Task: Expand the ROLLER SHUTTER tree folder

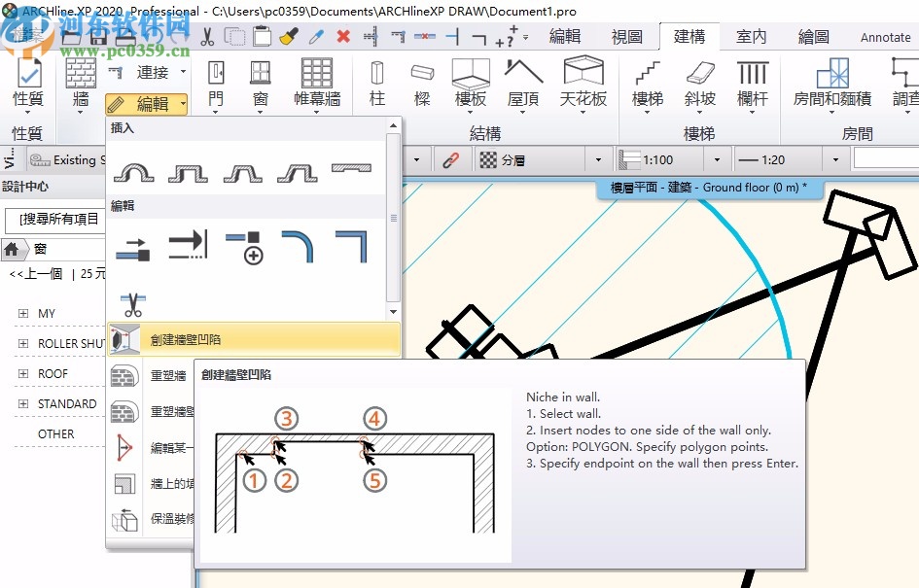Action: 23,343
